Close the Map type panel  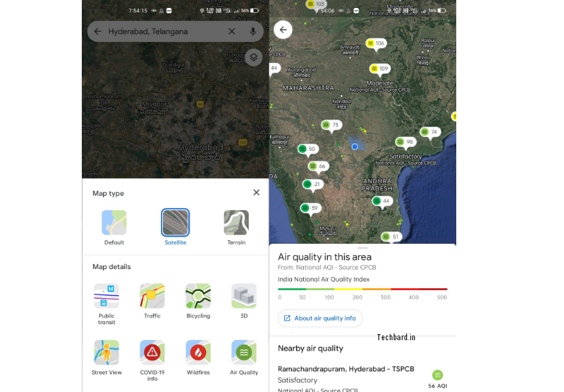point(257,193)
